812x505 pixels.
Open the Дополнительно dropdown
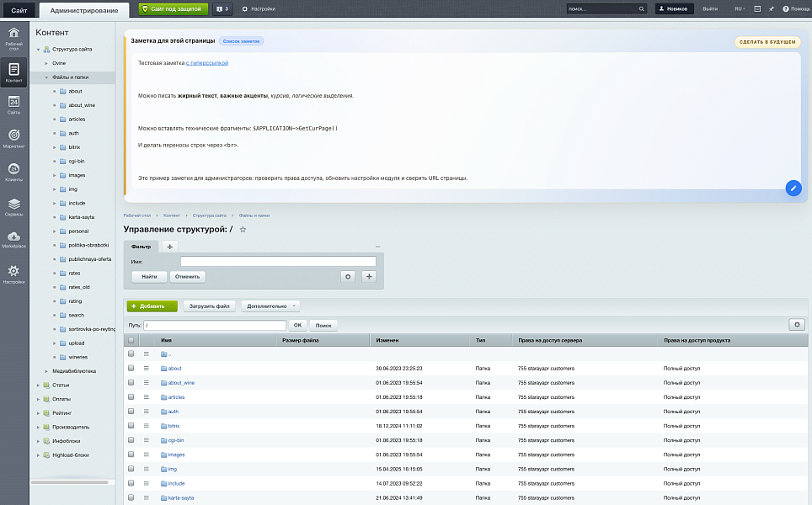tap(270, 306)
